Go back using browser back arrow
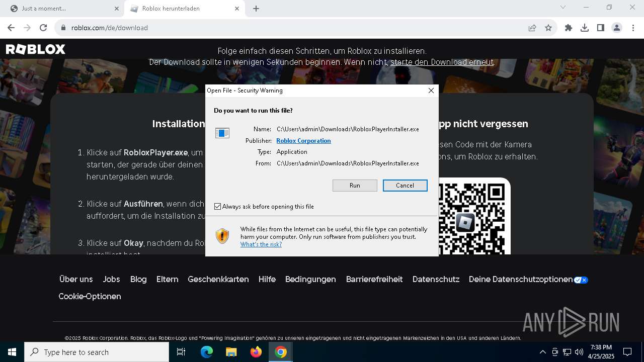644x362 pixels. tap(11, 28)
